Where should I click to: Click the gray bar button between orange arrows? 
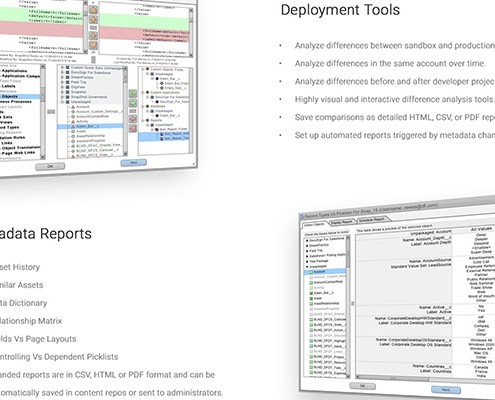pyautogui.click(x=94, y=28)
